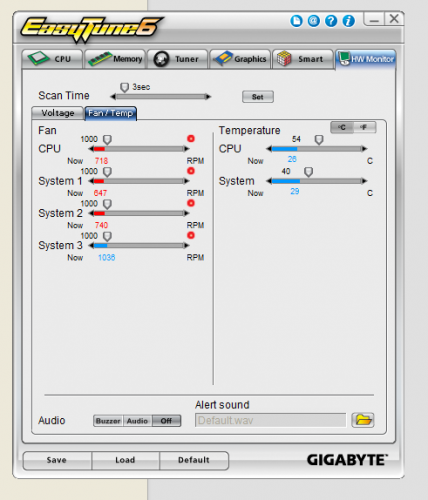428x500 pixels.
Task: Open the Voltage sub-tab
Action: [x=57, y=113]
